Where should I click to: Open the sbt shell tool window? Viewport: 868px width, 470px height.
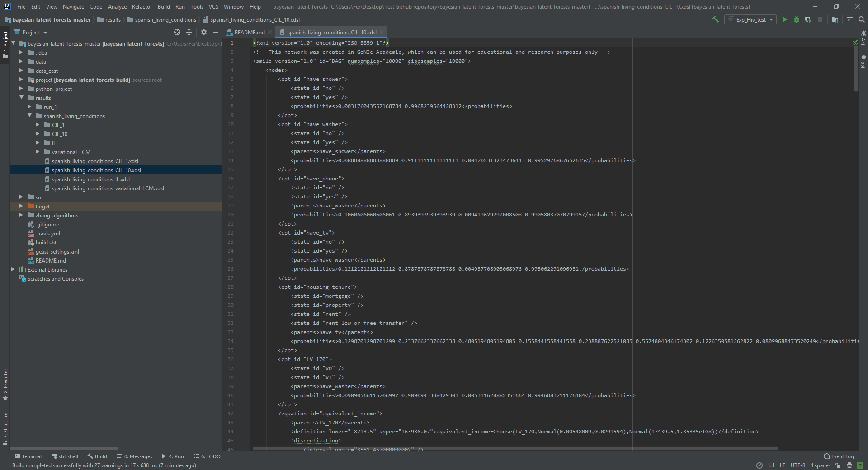(65, 456)
